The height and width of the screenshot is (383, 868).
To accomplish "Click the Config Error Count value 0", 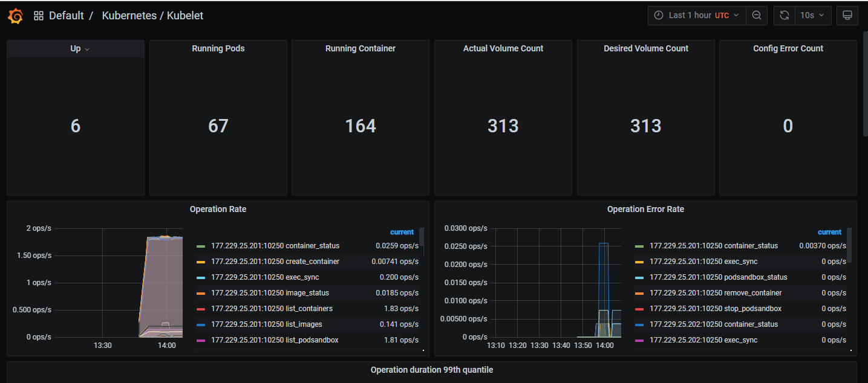I will coord(788,126).
